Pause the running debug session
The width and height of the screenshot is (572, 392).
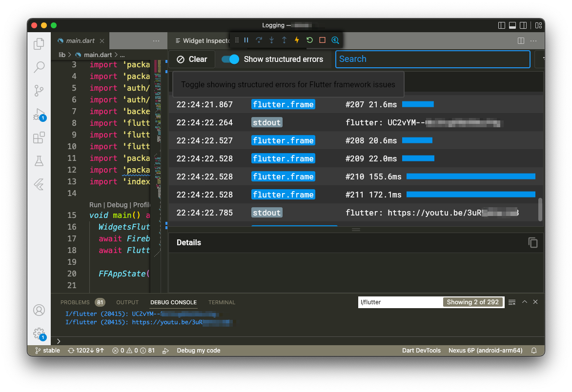(246, 40)
